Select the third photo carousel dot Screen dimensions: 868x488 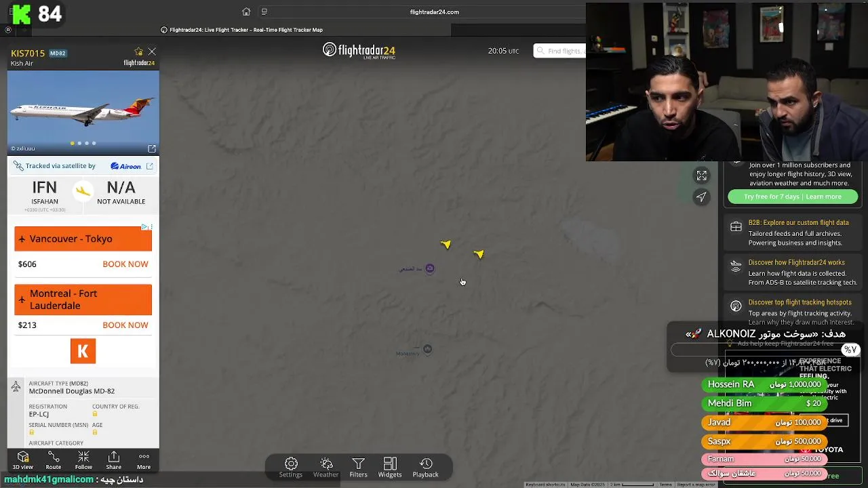(87, 143)
